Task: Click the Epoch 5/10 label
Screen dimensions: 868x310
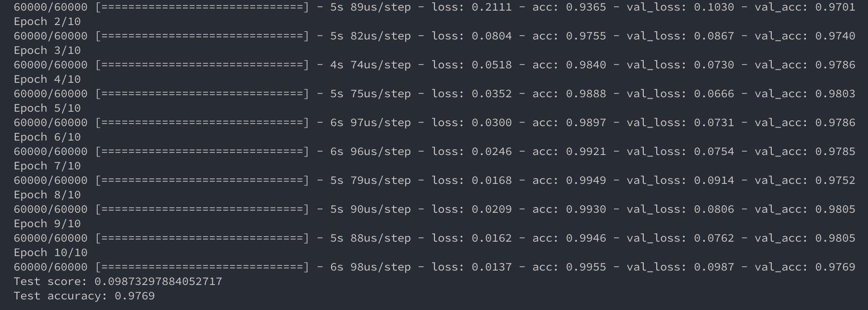Action: point(47,108)
